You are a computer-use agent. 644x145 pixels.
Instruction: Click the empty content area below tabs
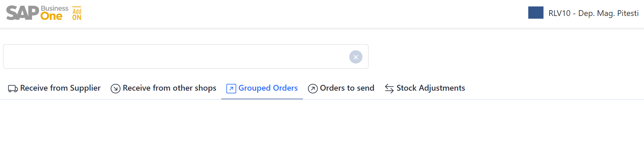coord(322,122)
